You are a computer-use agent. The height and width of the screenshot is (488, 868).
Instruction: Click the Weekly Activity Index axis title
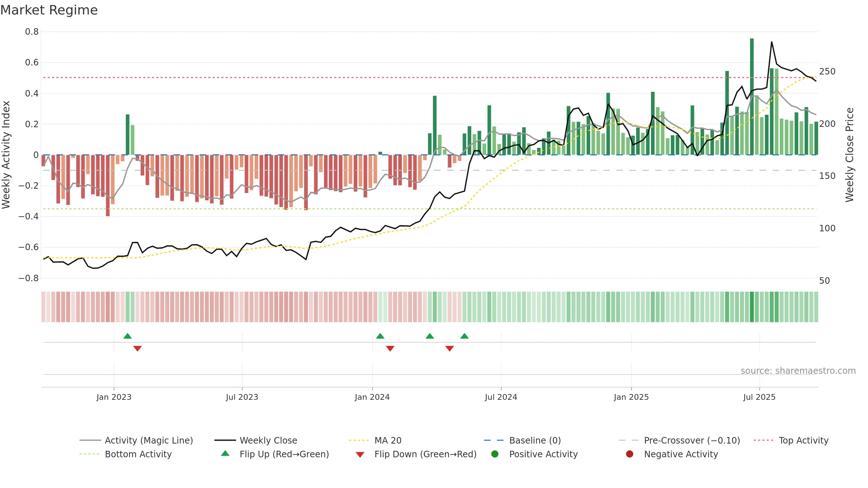[x=6, y=155]
